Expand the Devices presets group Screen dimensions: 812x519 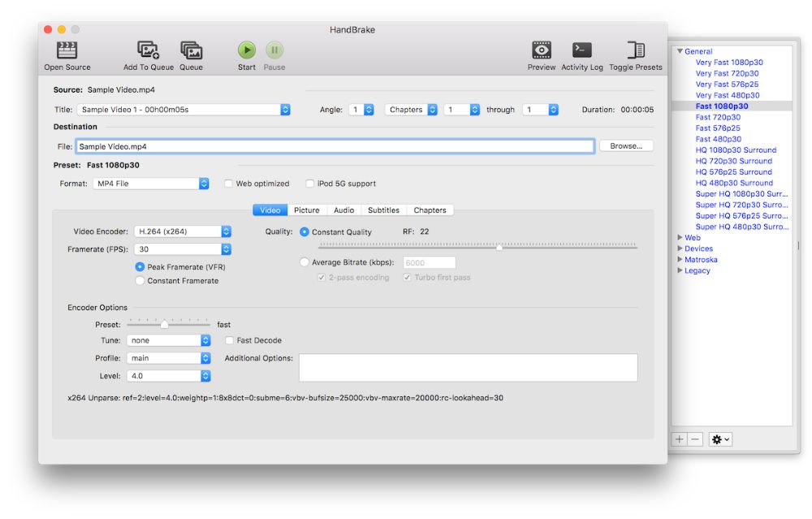tap(680, 248)
